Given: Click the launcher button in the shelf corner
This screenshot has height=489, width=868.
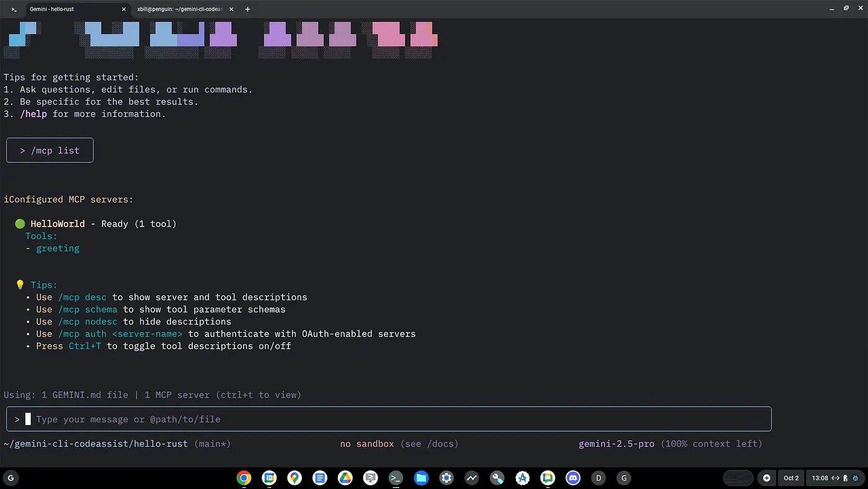Looking at the screenshot, I should tap(11, 478).
